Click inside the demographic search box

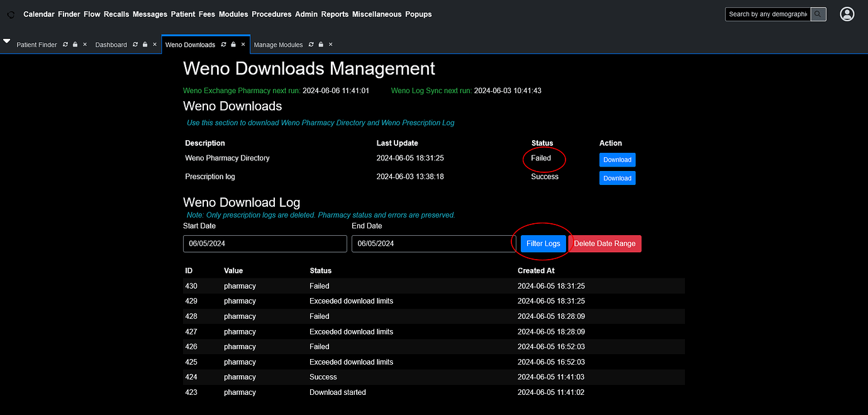tap(767, 14)
